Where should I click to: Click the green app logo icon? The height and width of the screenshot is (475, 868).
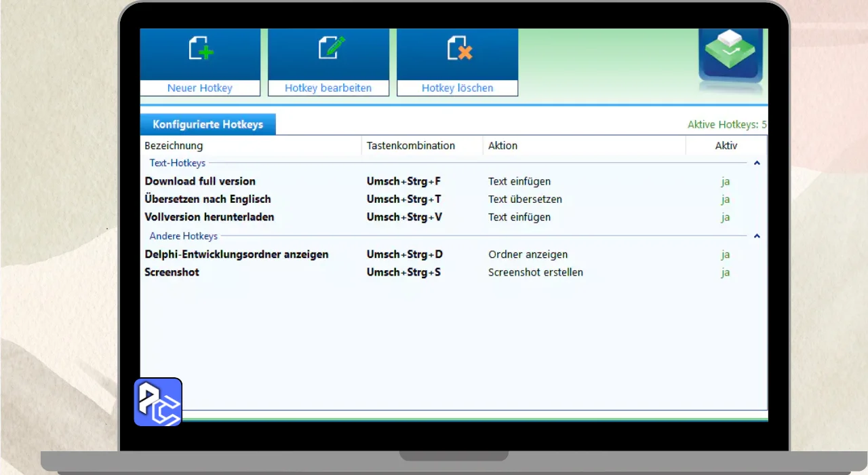coord(730,54)
